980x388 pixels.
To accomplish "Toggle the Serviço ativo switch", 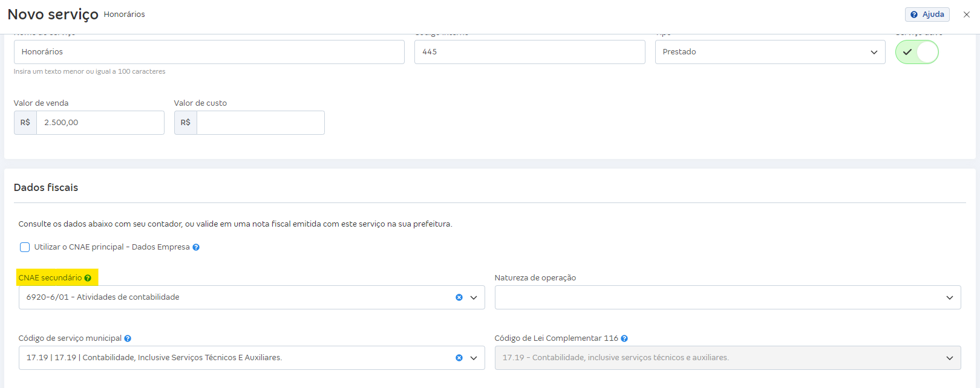I will pyautogui.click(x=916, y=52).
